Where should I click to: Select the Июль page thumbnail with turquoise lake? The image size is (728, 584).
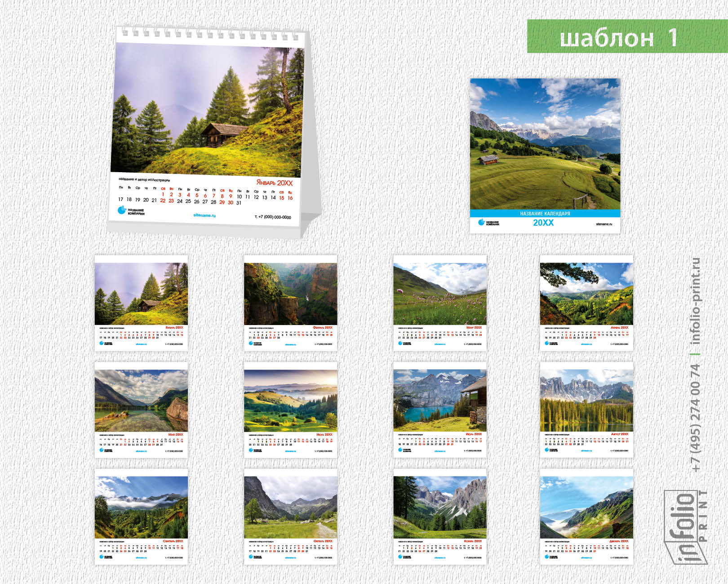pos(440,410)
